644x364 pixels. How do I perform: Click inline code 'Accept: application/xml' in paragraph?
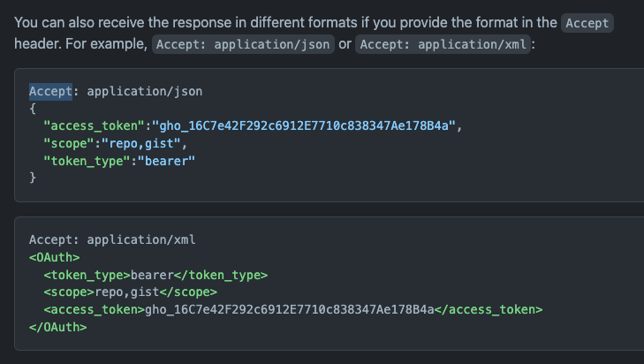coord(443,44)
